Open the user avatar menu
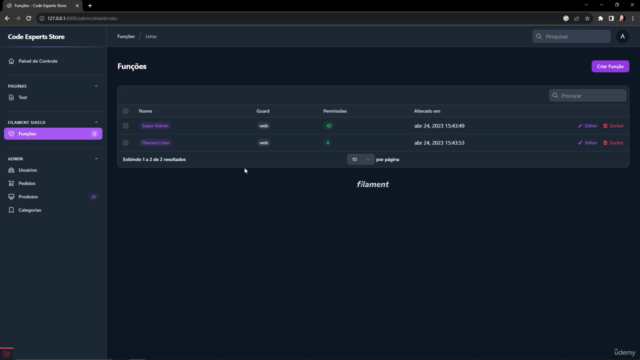Image resolution: width=640 pixels, height=360 pixels. coord(622,36)
